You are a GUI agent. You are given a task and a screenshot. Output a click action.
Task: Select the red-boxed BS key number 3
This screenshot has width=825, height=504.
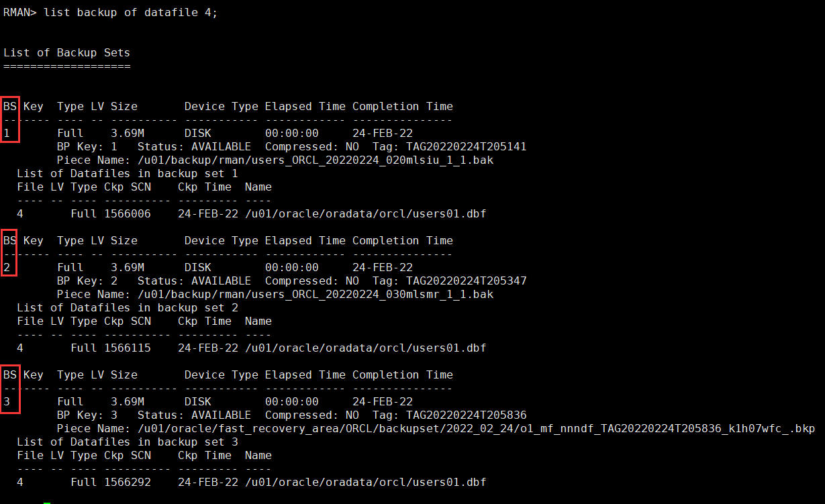[x=7, y=401]
